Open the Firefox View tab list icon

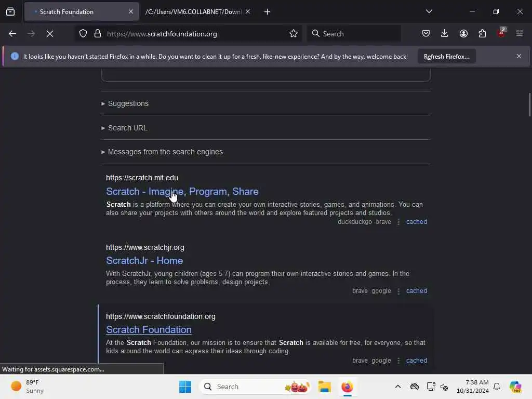[10, 12]
